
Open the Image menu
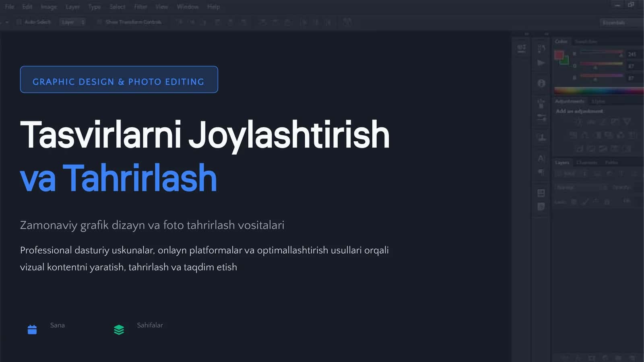[49, 7]
